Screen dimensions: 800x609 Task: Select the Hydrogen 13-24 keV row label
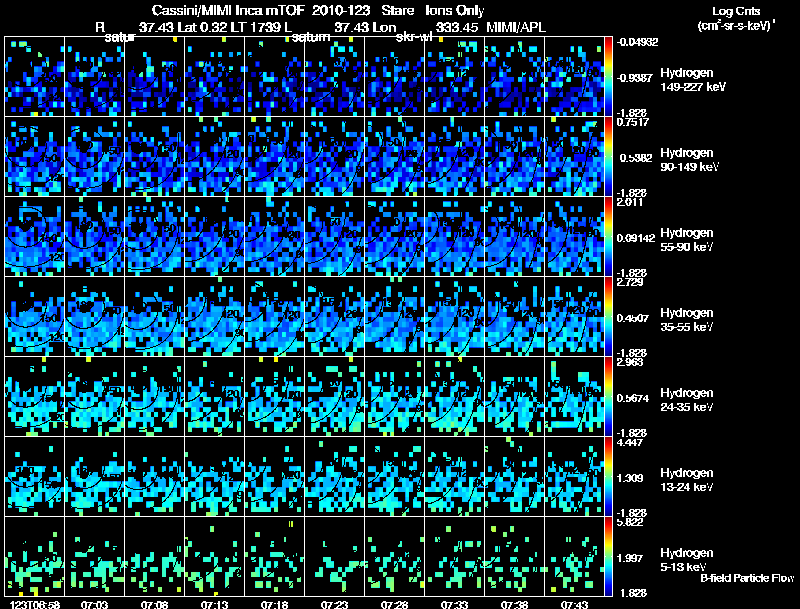coord(687,480)
